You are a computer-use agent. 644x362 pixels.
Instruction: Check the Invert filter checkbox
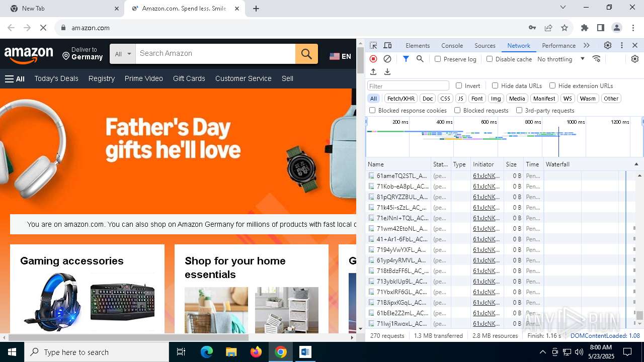pos(459,85)
